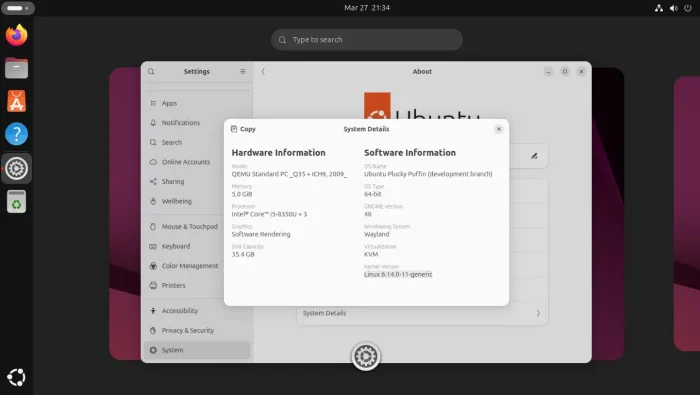700x395 pixels.
Task: Go back with the About header arrow
Action: click(x=263, y=71)
